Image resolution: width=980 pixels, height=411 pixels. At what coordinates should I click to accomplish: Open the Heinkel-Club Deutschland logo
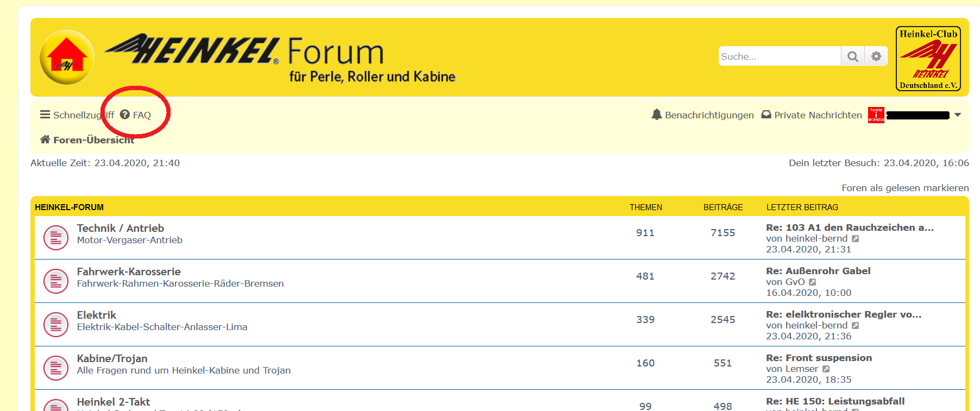coord(928,59)
